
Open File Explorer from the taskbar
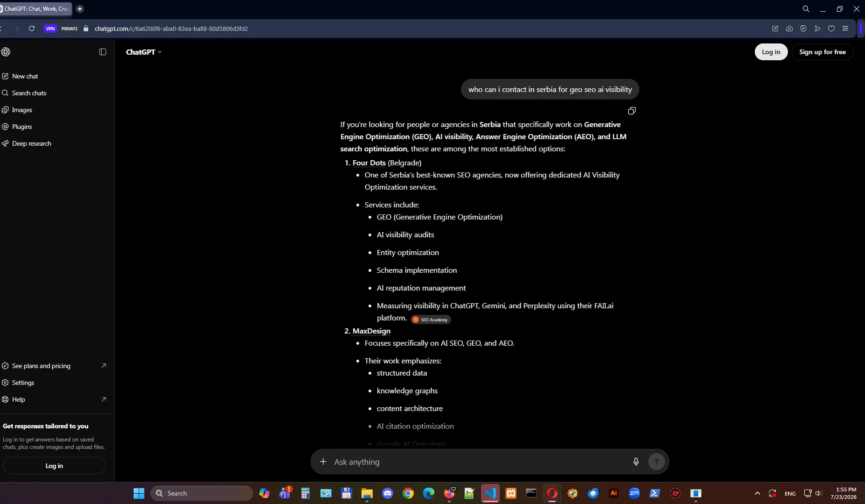[x=367, y=493]
